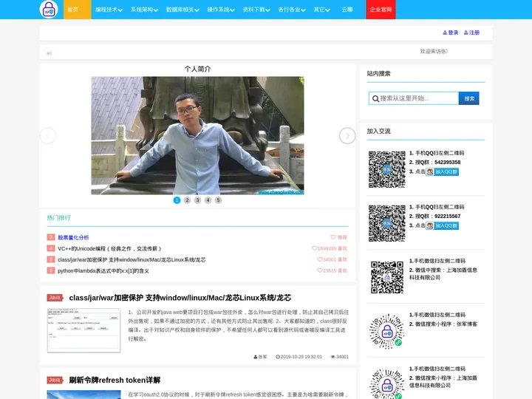Click QQ group 922215567 QR code
The width and height of the screenshot is (532, 399).
(387, 223)
